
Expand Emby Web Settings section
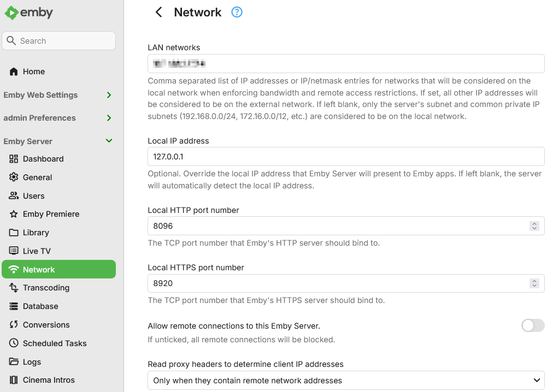[x=109, y=95]
